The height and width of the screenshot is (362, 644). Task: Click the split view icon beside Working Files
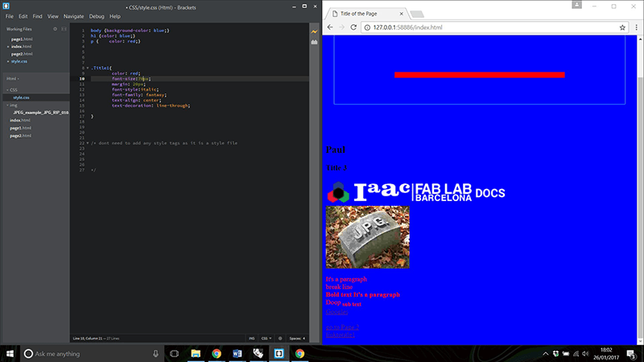[64, 29]
